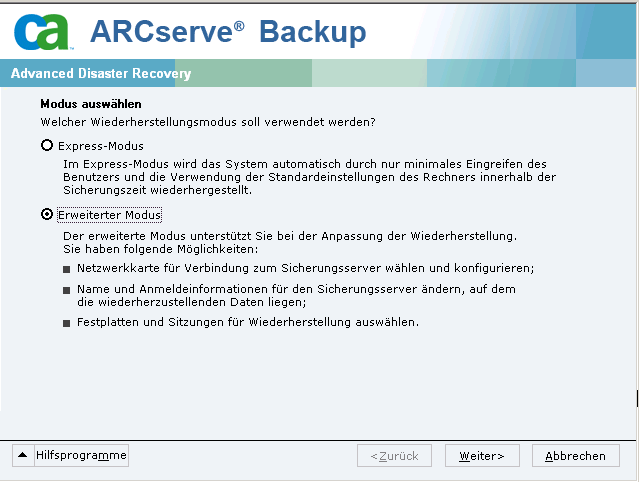
Task: Click the Zurück back button
Action: click(x=394, y=456)
